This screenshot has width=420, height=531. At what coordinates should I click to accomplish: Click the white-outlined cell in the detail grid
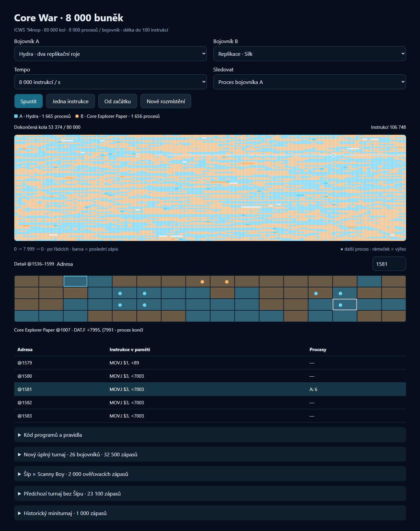click(x=345, y=305)
